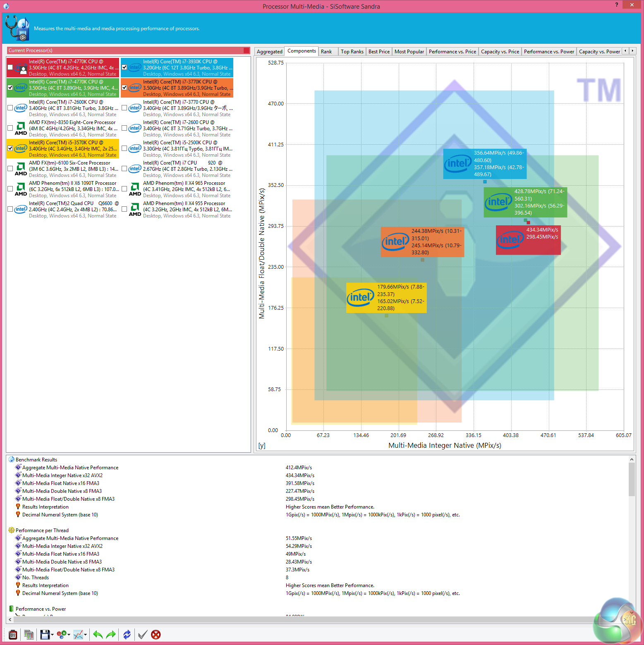Refresh results with the blue arrows icon

point(127,635)
